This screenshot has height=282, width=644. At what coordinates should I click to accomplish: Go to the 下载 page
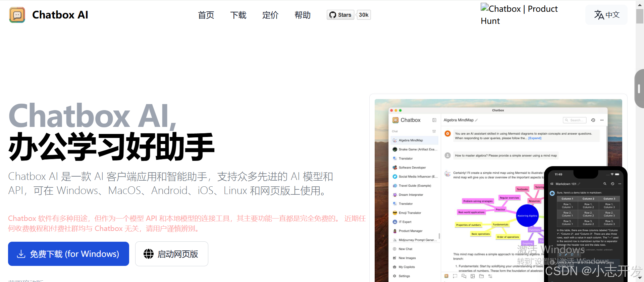click(x=238, y=15)
